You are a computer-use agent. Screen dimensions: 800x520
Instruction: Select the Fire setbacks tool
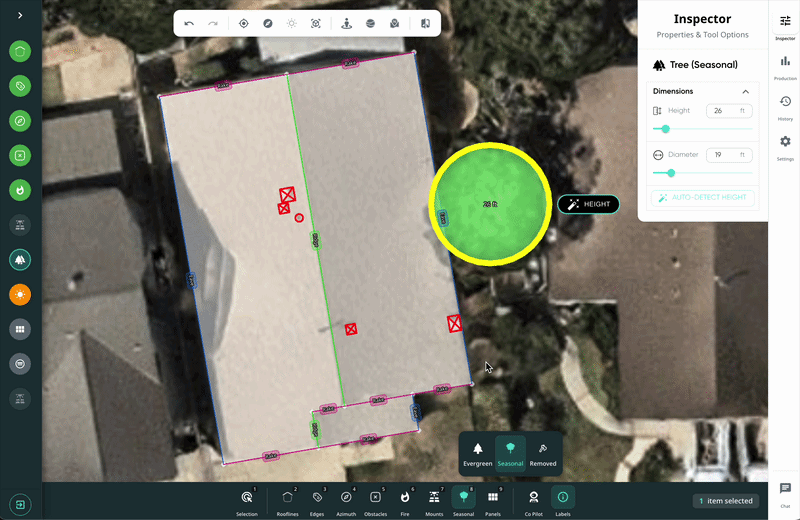tap(405, 500)
